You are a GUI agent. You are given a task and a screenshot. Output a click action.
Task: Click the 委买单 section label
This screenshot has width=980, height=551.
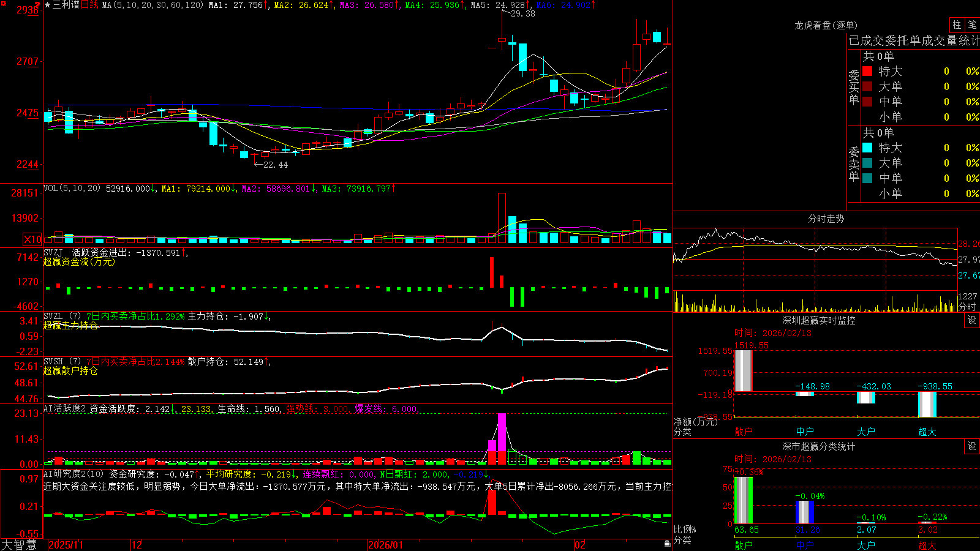(854, 87)
